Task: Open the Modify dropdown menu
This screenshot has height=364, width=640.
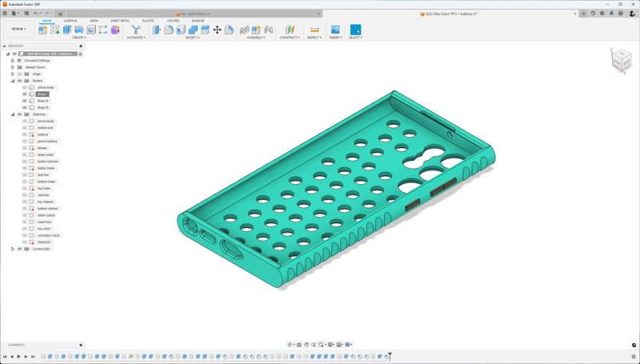Action: [192, 38]
